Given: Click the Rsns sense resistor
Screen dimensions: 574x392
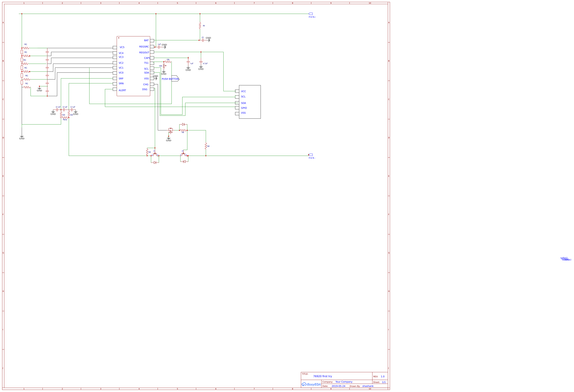Looking at the screenshot, I should (65, 117).
